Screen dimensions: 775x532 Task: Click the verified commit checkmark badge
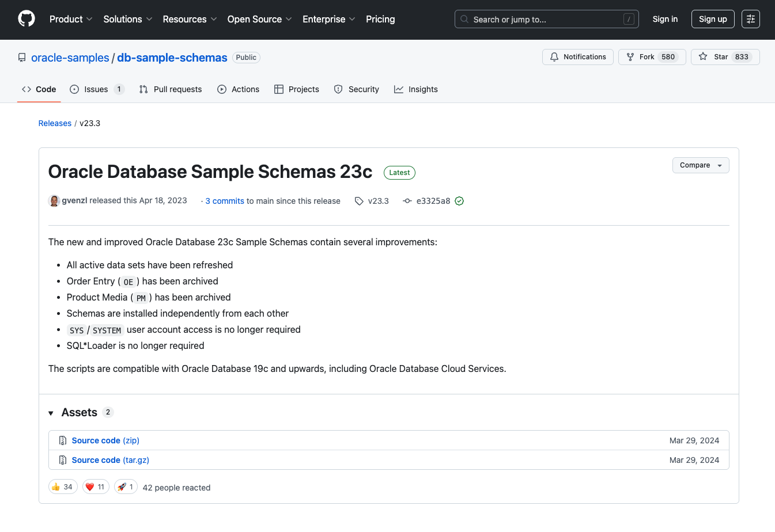pyautogui.click(x=459, y=201)
